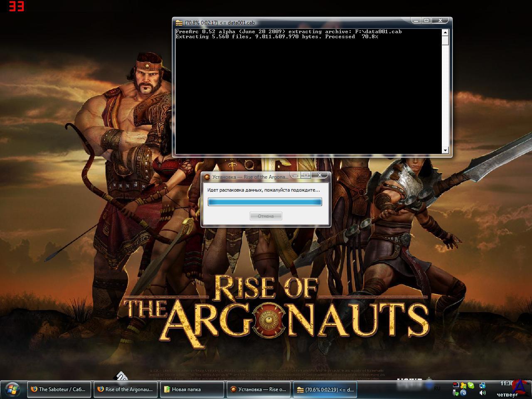Viewport: 532px width, 399px height.
Task: Open the volume speaker icon in tray
Action: (x=482, y=393)
